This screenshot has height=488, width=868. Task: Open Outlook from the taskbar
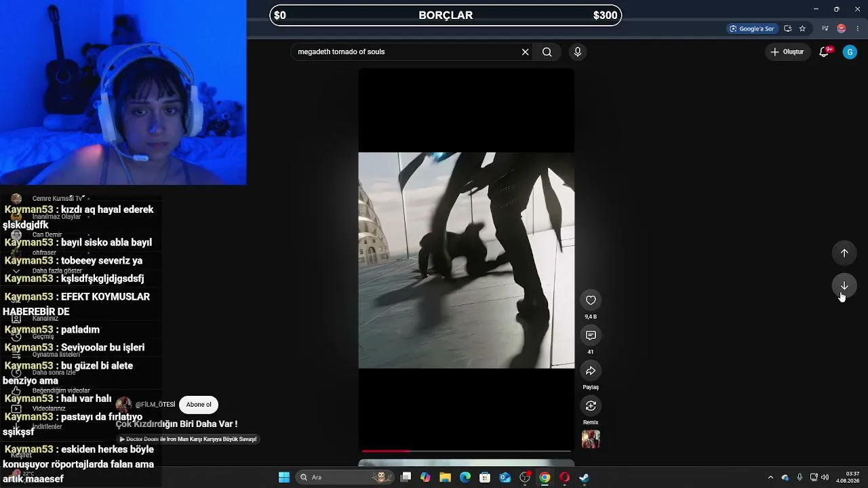tap(505, 477)
